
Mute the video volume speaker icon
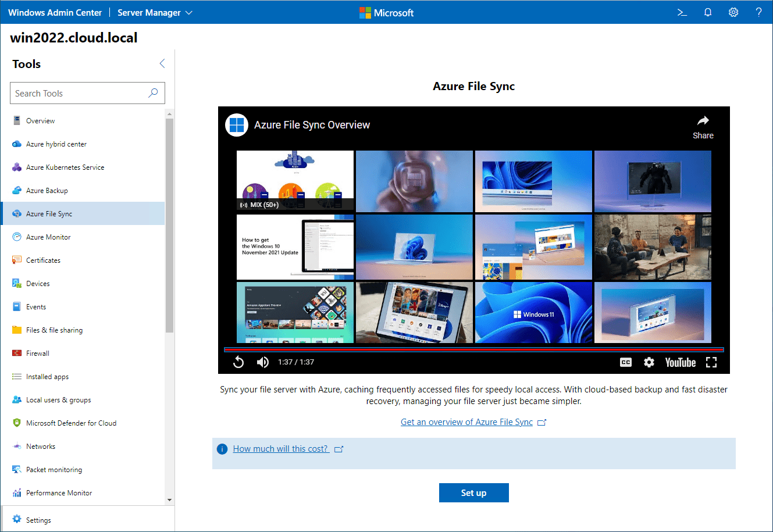pyautogui.click(x=263, y=362)
